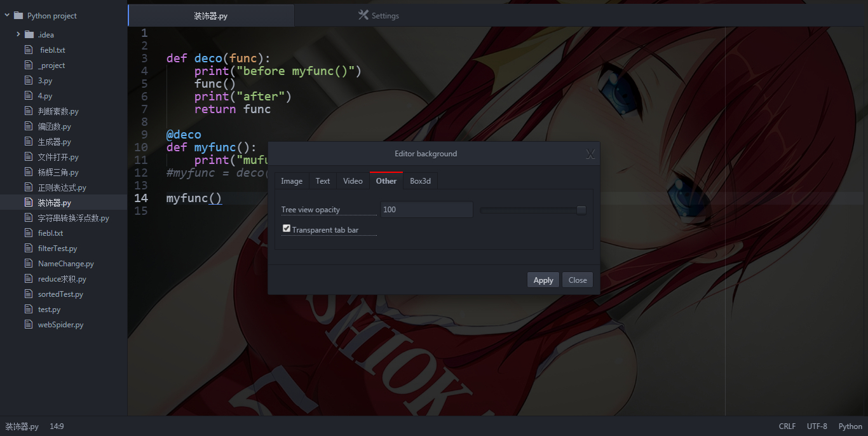Click file icon beside _project
This screenshot has width=868, height=436.
[x=28, y=65]
